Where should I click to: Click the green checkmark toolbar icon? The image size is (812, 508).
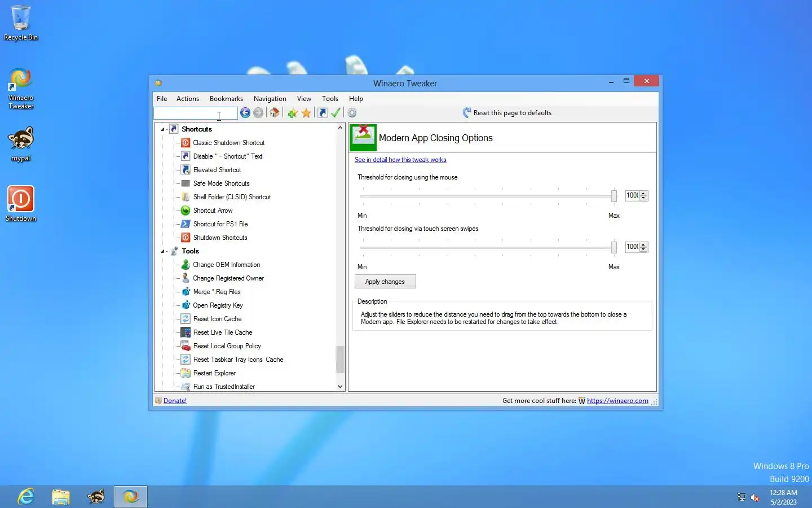[336, 113]
